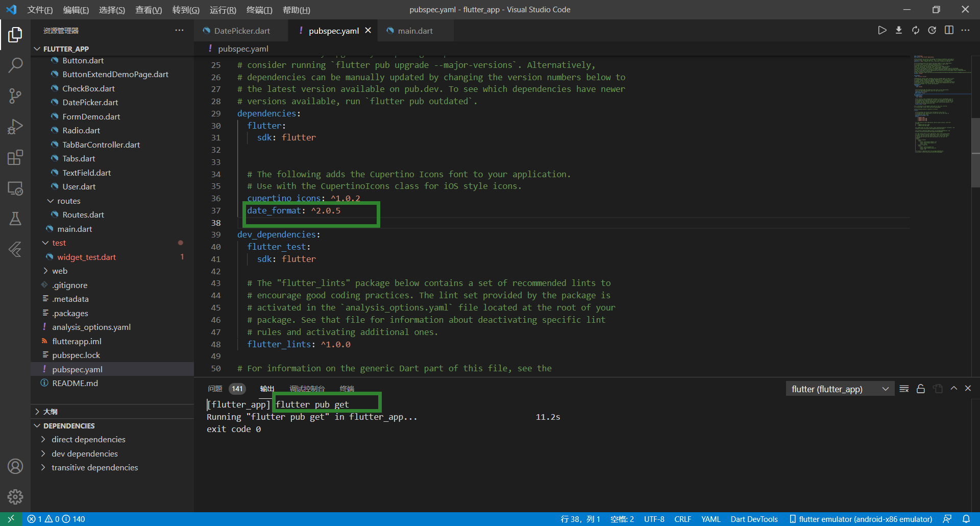This screenshot has height=526, width=980.
Task: Click the editor vertical scrollbar thumb
Action: (975, 153)
